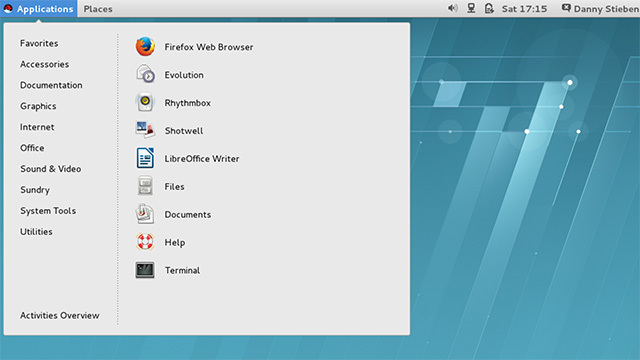640x360 pixels.
Task: Click the Shotwell label
Action: 184,131
